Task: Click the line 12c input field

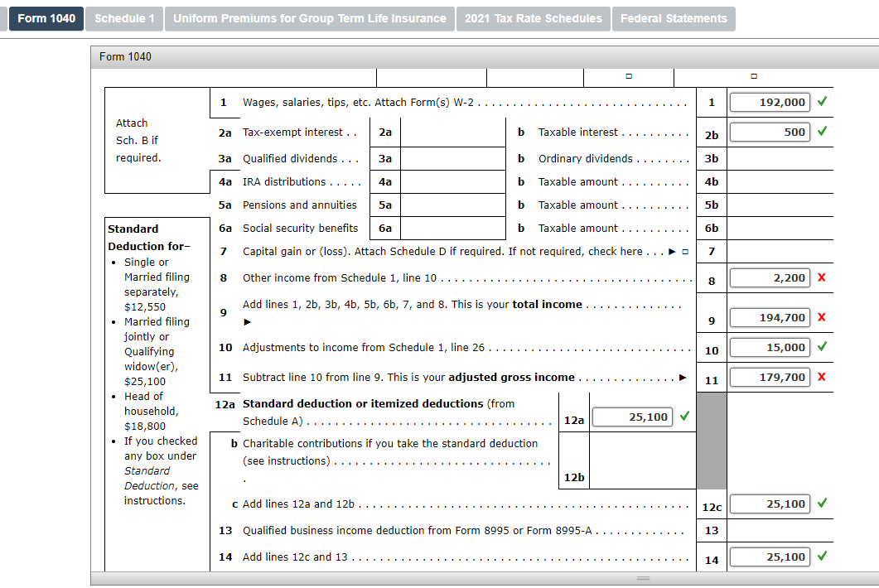Action: point(770,504)
